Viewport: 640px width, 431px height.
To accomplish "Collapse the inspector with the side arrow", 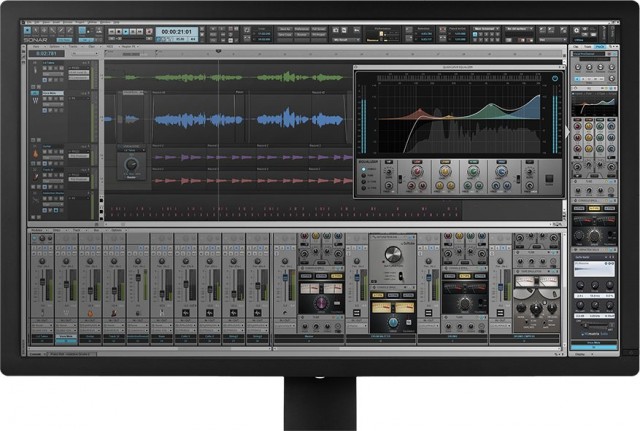I will (x=567, y=130).
